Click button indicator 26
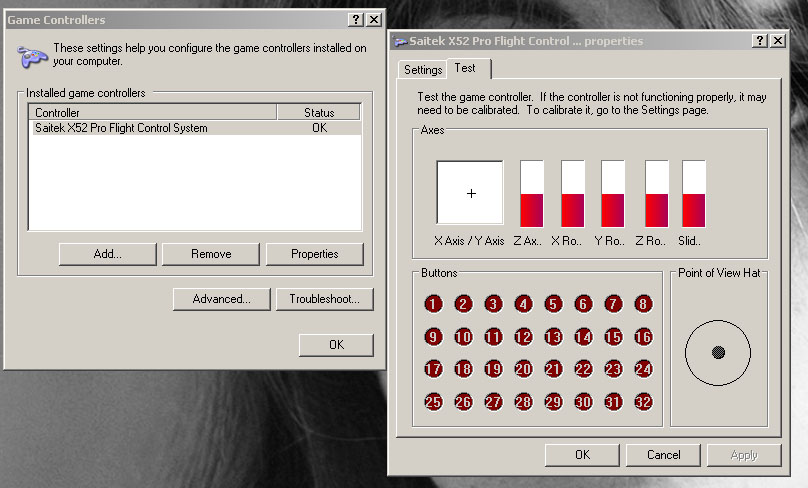Image resolution: width=808 pixels, height=488 pixels. (x=463, y=402)
